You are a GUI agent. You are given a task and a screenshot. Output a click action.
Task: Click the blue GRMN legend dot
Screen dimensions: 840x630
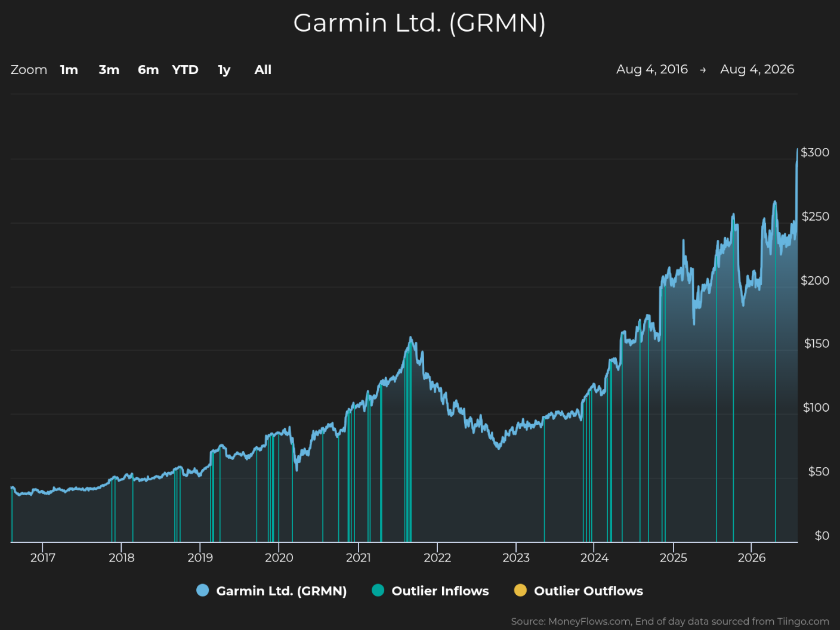[x=203, y=590]
